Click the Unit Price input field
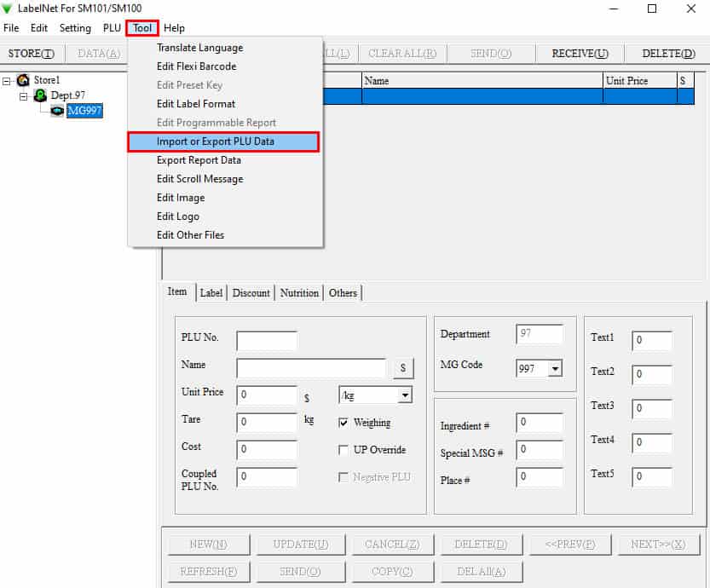Image resolution: width=710 pixels, height=588 pixels. tap(267, 395)
